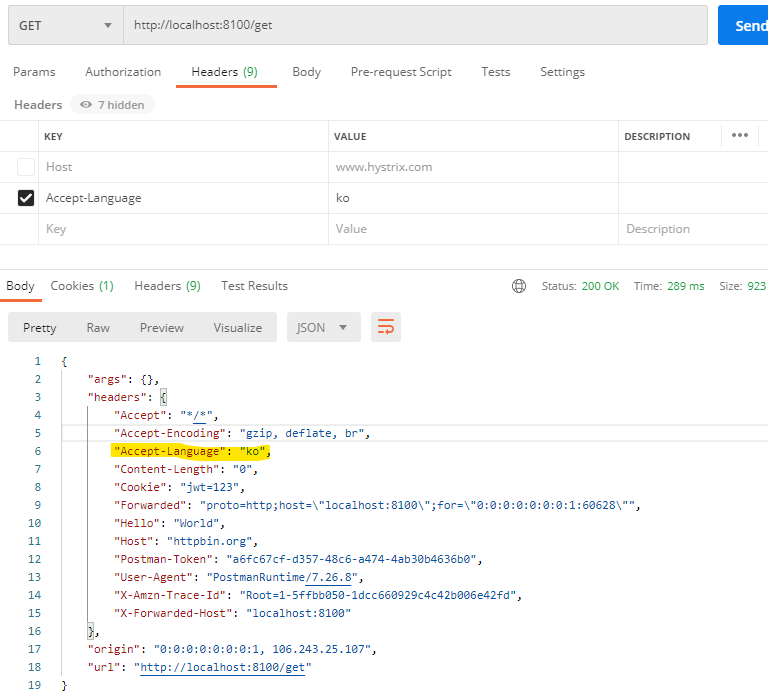Click the empty Key input placeholder
The height and width of the screenshot is (696, 768).
click(184, 229)
